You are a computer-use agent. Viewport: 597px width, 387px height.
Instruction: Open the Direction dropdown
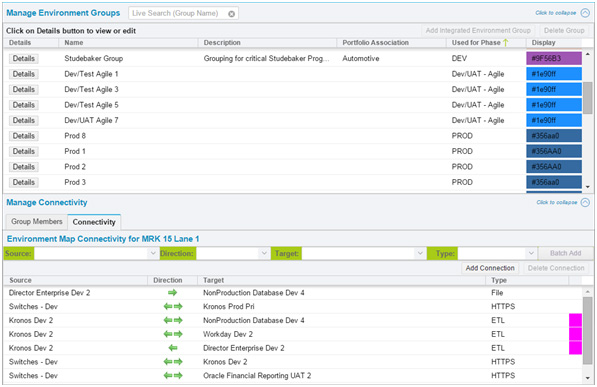264,253
